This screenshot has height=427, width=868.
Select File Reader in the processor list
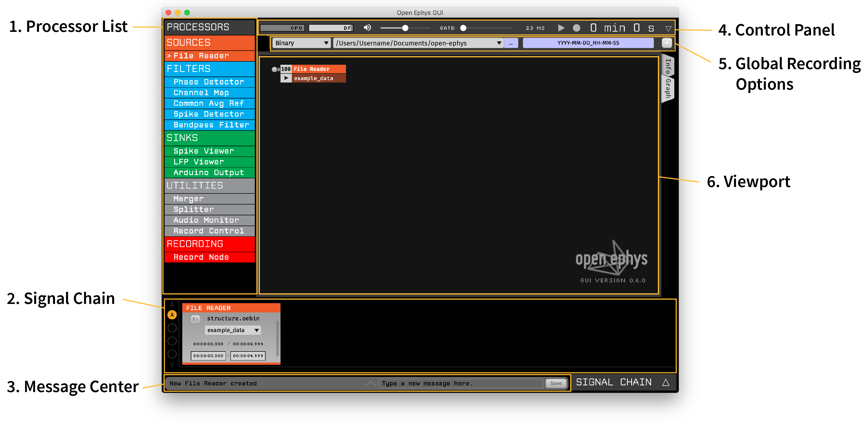pyautogui.click(x=210, y=56)
